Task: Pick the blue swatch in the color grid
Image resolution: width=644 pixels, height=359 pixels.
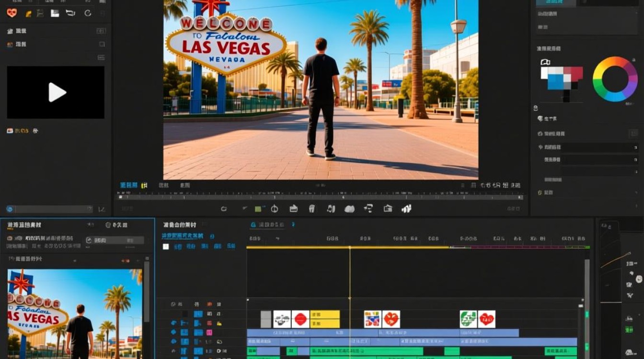Action: click(x=555, y=81)
